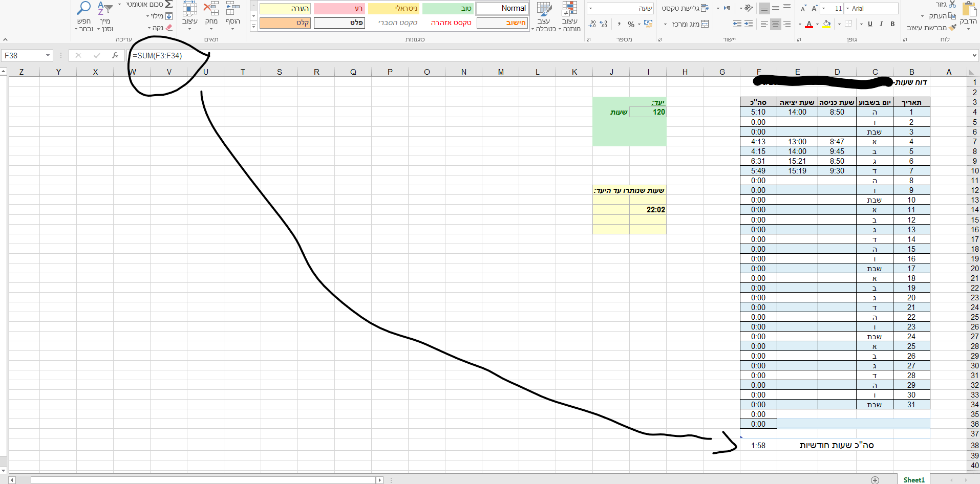Click the yellow fill color bucket
Viewport: 980px width, 484px height.
[826, 24]
